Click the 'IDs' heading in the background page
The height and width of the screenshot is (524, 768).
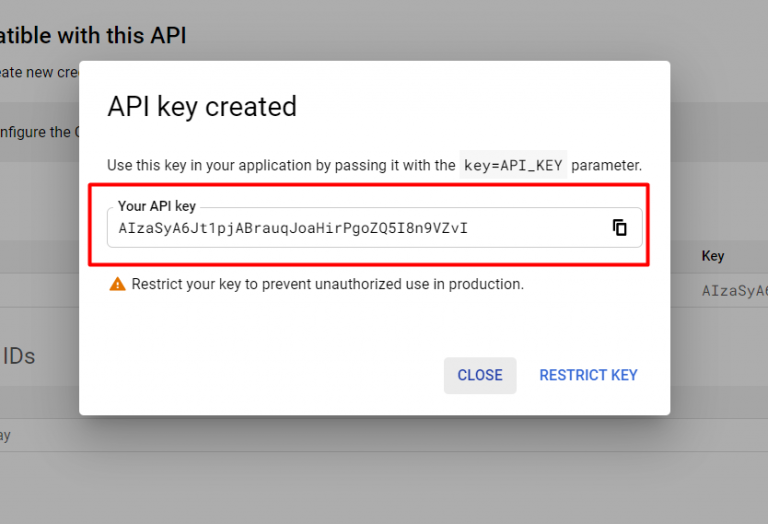pos(19,357)
